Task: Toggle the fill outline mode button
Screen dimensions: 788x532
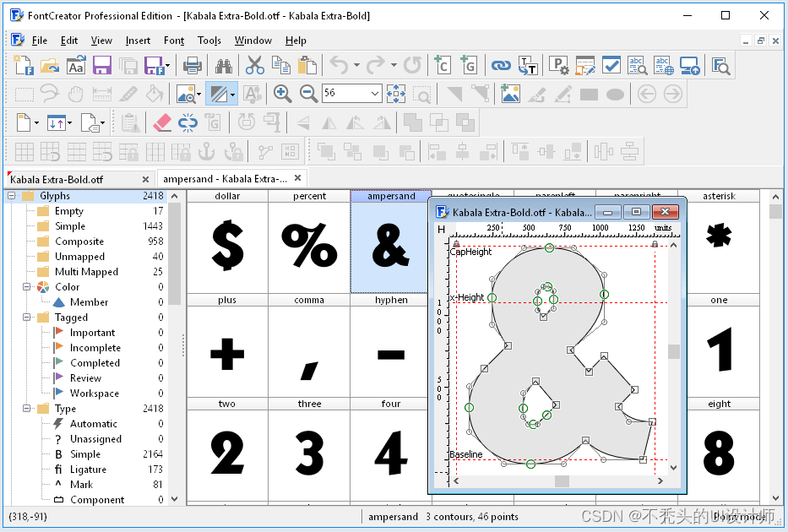Action: pyautogui.click(x=218, y=94)
